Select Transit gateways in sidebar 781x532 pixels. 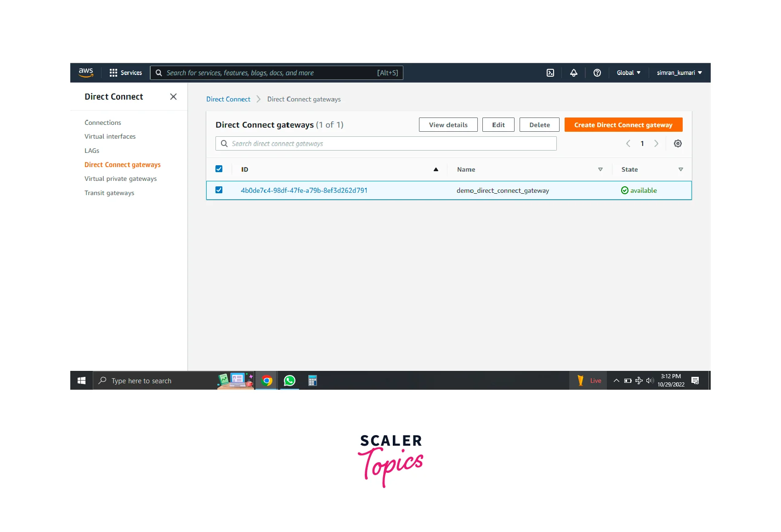109,193
